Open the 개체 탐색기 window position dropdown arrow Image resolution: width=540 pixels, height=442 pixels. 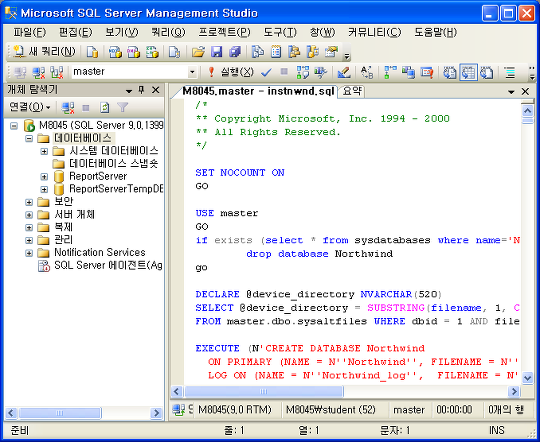click(x=129, y=91)
